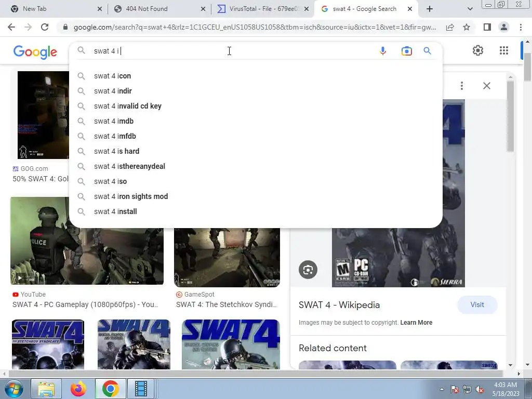Launch Firefox from taskbar
This screenshot has width=532, height=399.
[78, 389]
